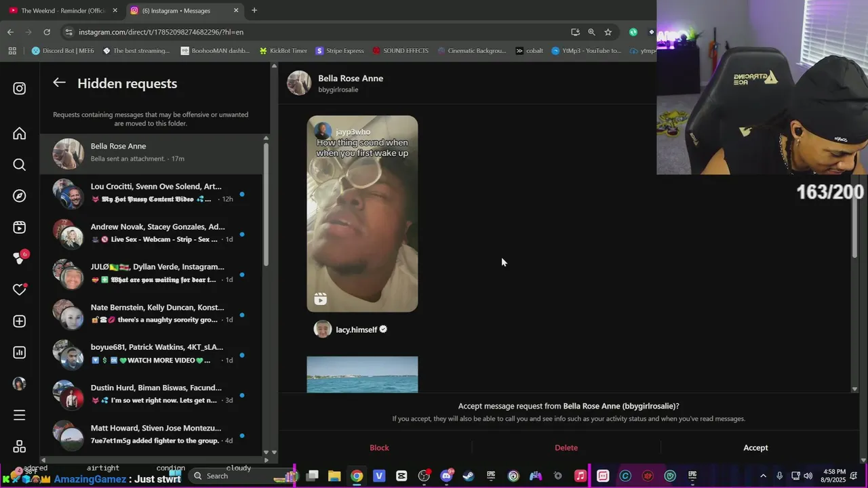Open the browser apps grid in the bookmarks bar

click(x=12, y=51)
